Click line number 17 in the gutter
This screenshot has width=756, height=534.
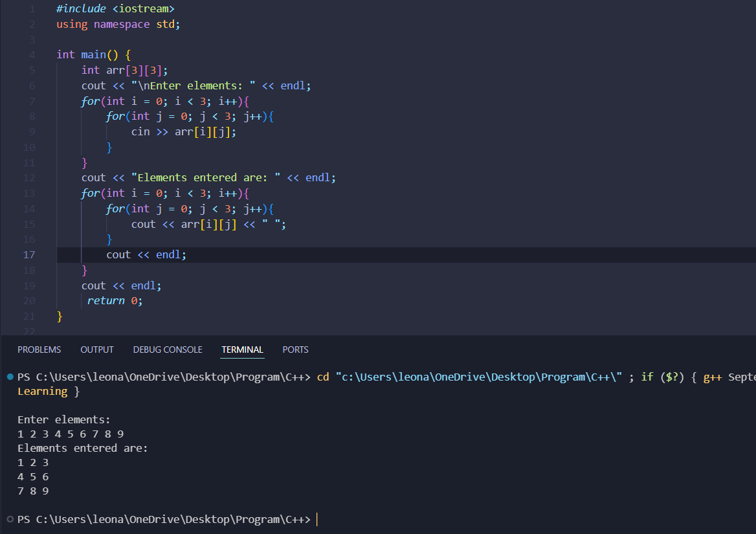(29, 255)
